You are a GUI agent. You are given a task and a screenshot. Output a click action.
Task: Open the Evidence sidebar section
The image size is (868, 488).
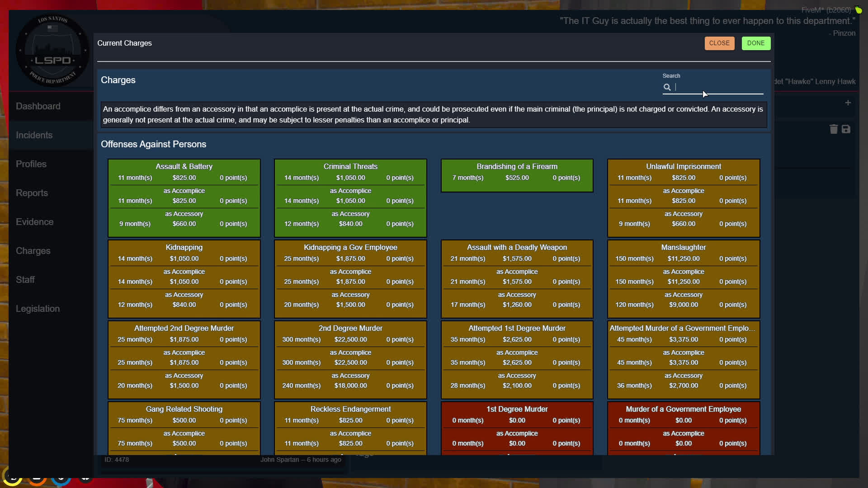pos(34,222)
